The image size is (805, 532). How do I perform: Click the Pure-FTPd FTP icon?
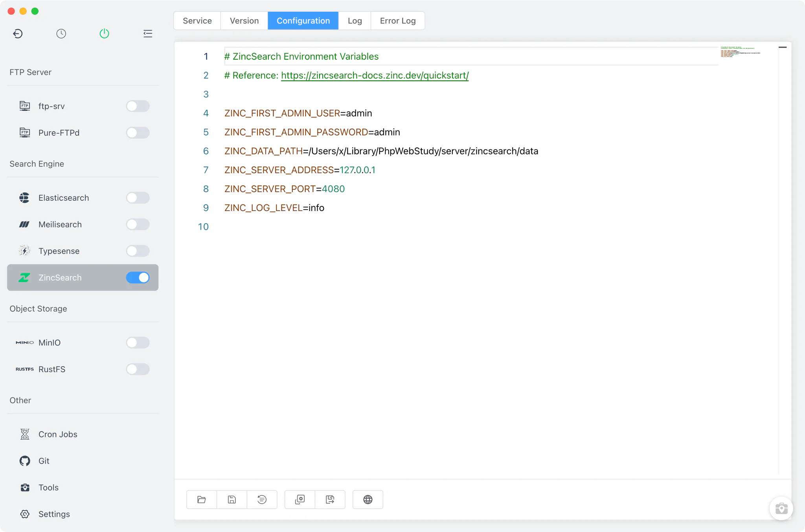(25, 132)
